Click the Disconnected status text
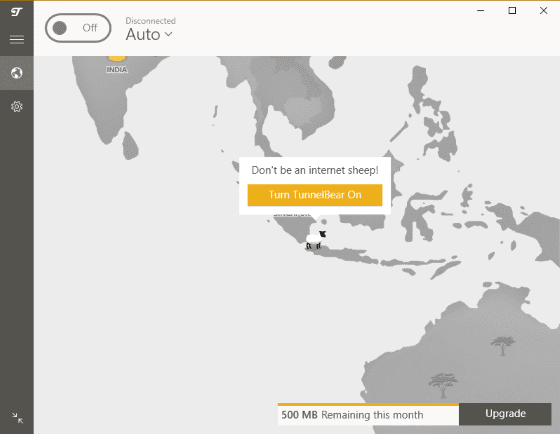Image resolution: width=560 pixels, height=434 pixels. [150, 21]
